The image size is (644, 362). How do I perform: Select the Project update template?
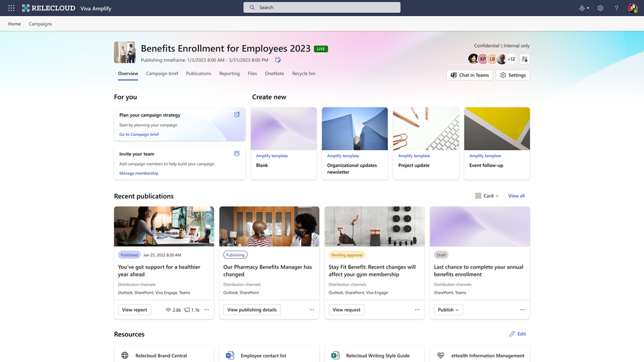point(425,143)
